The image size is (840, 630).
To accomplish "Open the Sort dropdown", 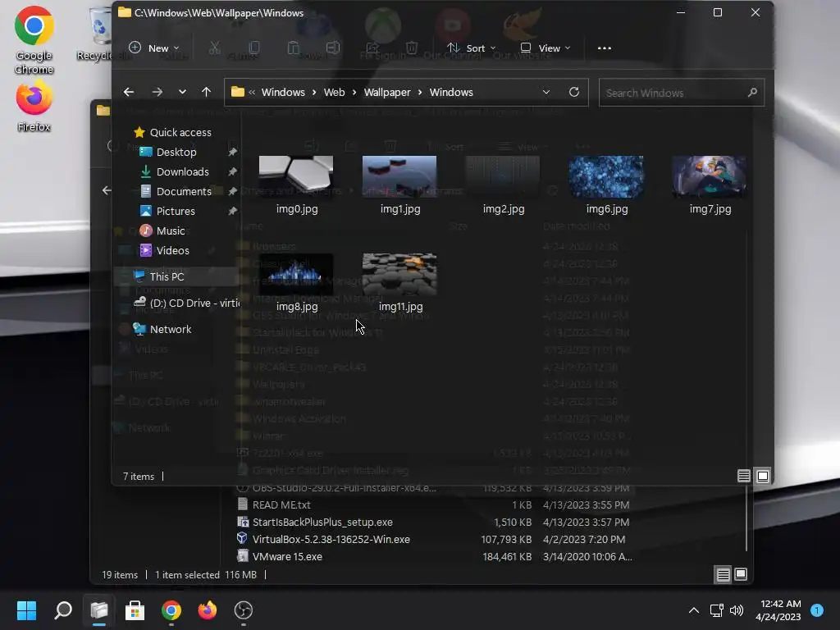I will (472, 48).
